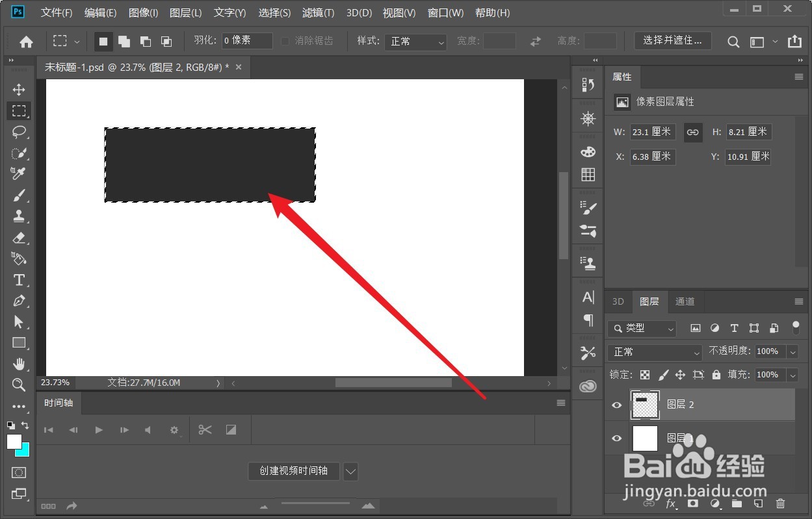Select the Eraser tool
Screen dimensions: 812x519
[x=19, y=238]
